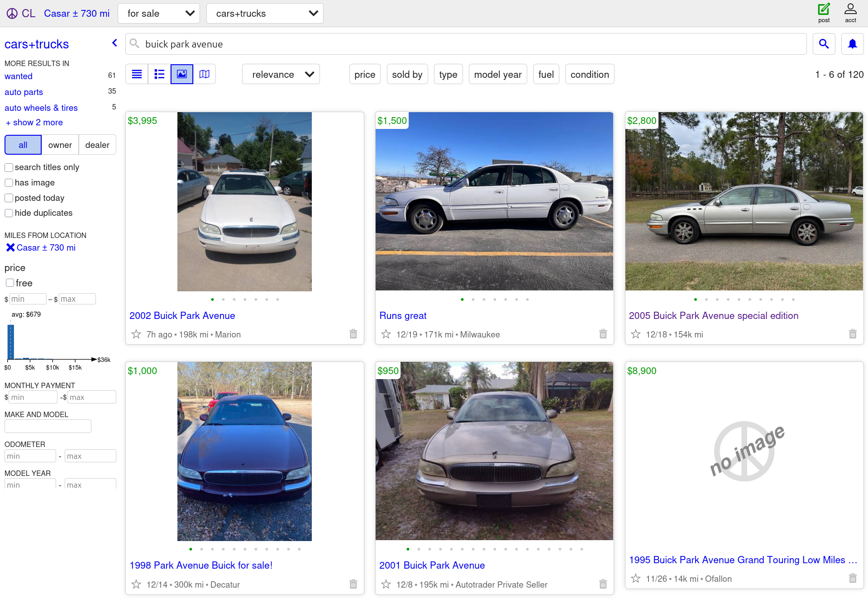Open the 2002 Buick Park Avenue listing title
This screenshot has width=868, height=608.
coord(182,316)
